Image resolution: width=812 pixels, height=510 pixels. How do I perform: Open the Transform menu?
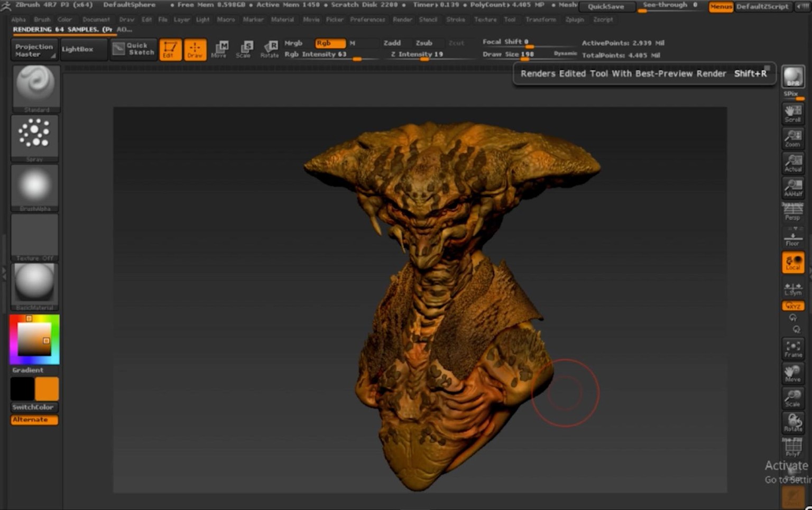point(541,20)
